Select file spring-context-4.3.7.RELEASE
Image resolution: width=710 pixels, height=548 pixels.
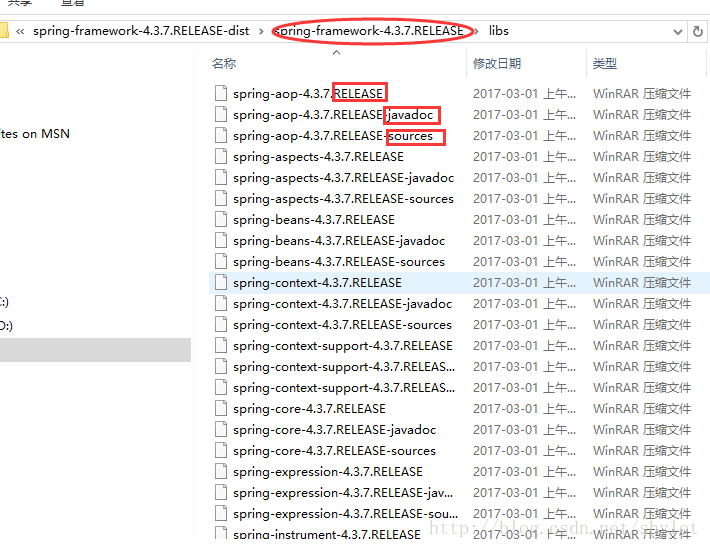317,283
